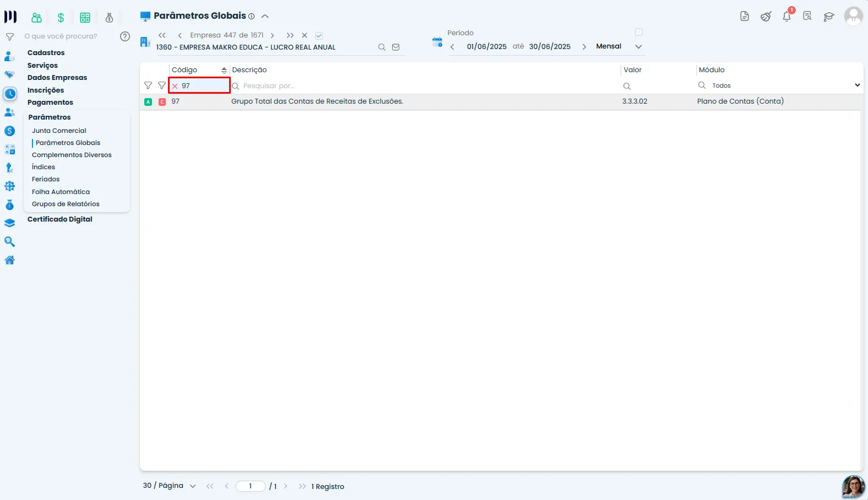Click the blue layers stack sidebar icon

point(9,223)
